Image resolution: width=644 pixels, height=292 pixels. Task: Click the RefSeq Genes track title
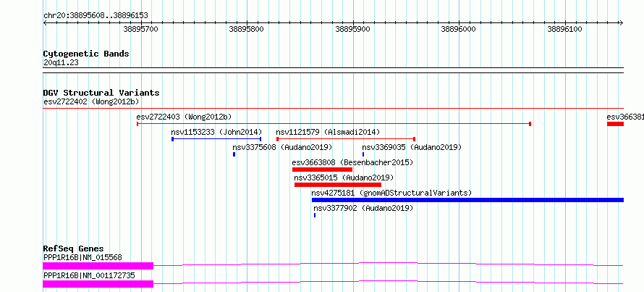73,249
